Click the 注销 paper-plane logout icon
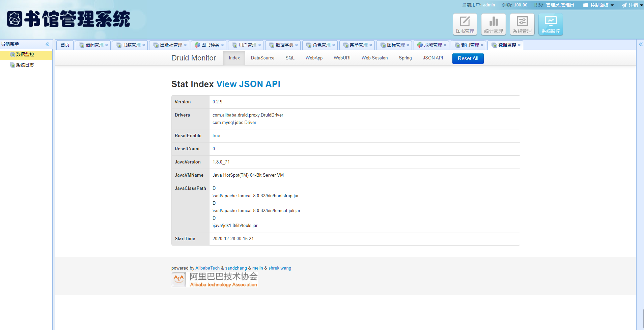 (625, 5)
